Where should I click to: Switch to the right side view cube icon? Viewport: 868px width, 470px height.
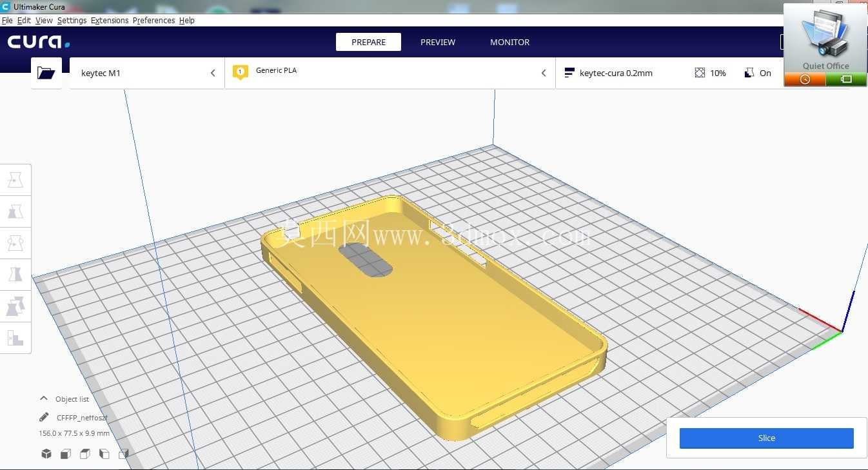(x=123, y=454)
